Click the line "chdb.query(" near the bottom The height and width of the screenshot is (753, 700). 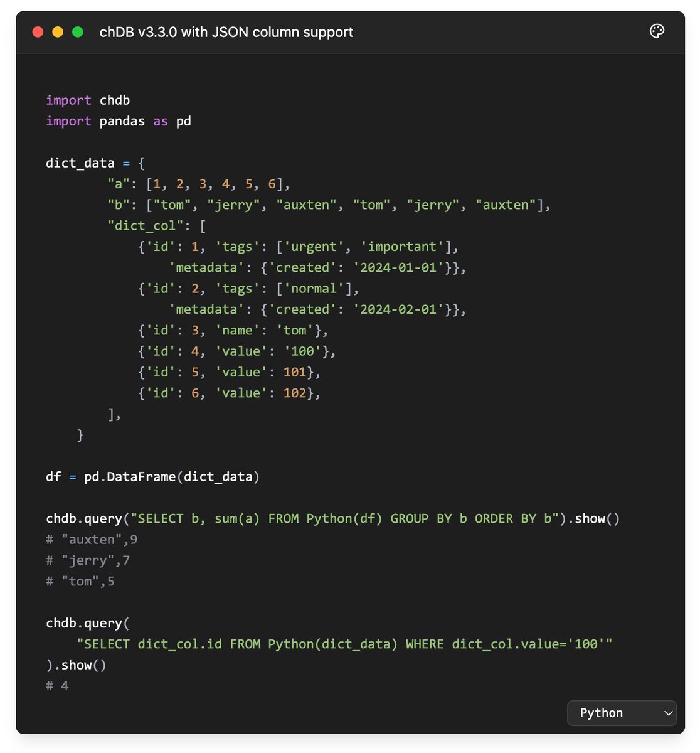tap(88, 623)
